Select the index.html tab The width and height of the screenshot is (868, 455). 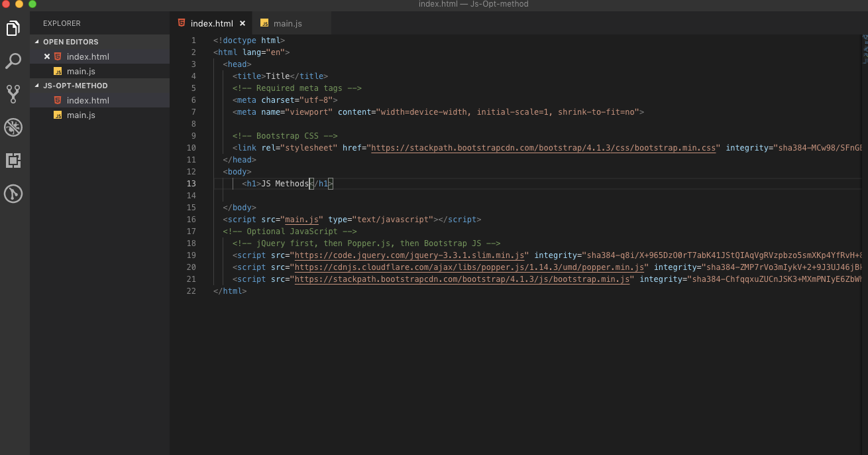point(213,22)
